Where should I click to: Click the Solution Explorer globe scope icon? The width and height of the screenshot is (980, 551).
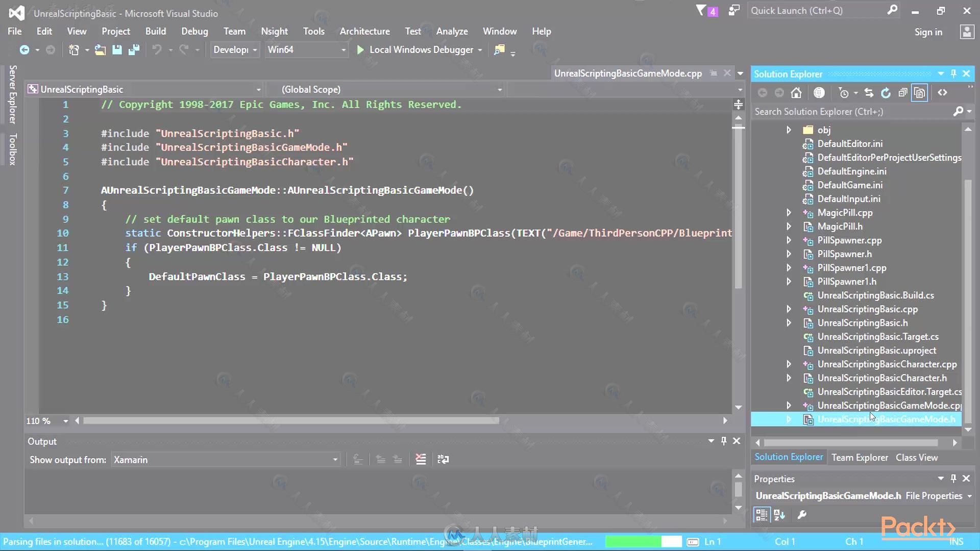point(819,92)
